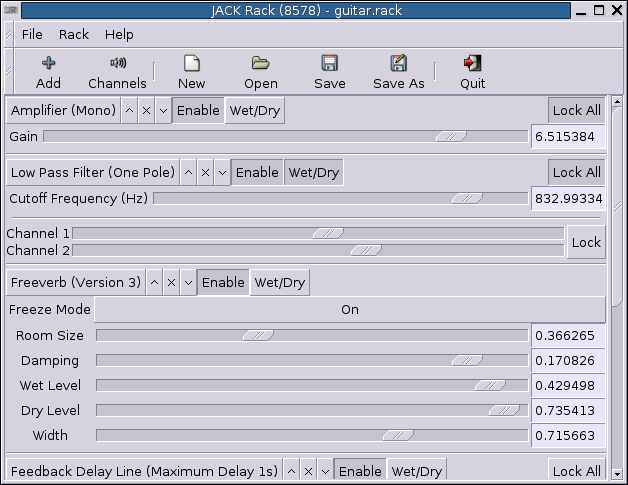Click the Open file toolbar icon
Screen dimensions: 628x485
[x=261, y=64]
